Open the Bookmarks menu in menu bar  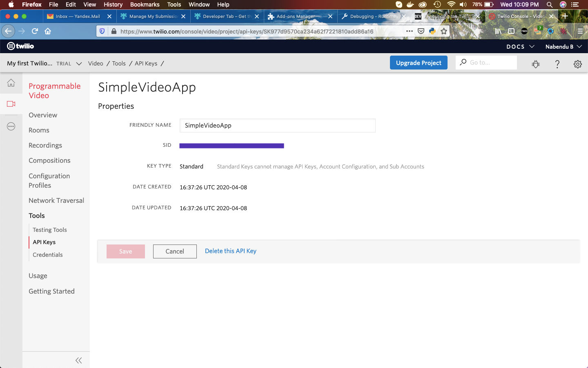(145, 4)
